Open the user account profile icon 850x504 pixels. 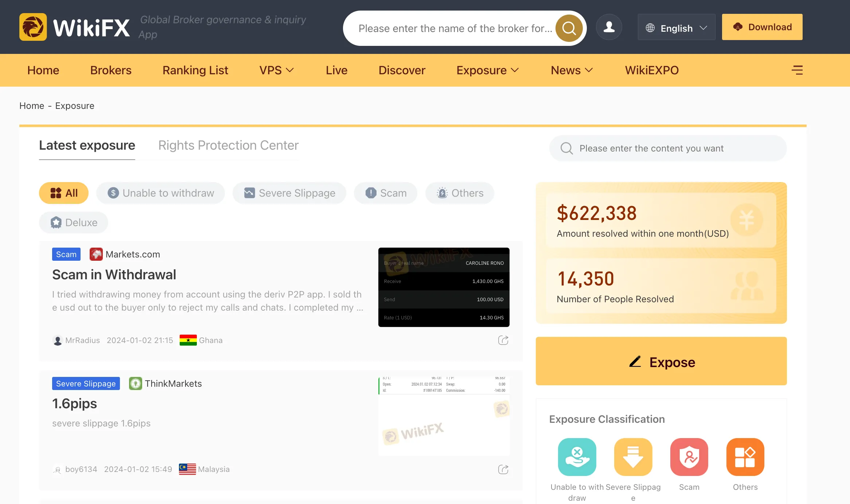click(x=609, y=27)
